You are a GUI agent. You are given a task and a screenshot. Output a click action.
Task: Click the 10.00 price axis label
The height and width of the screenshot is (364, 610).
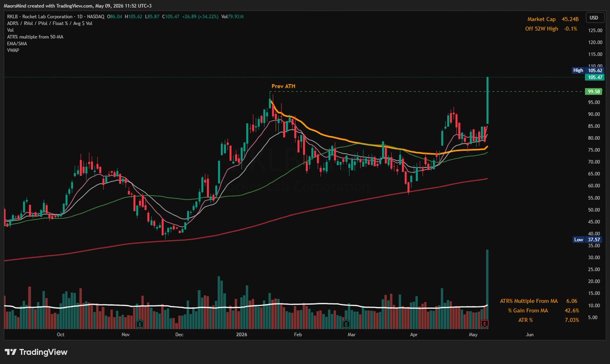(x=594, y=306)
